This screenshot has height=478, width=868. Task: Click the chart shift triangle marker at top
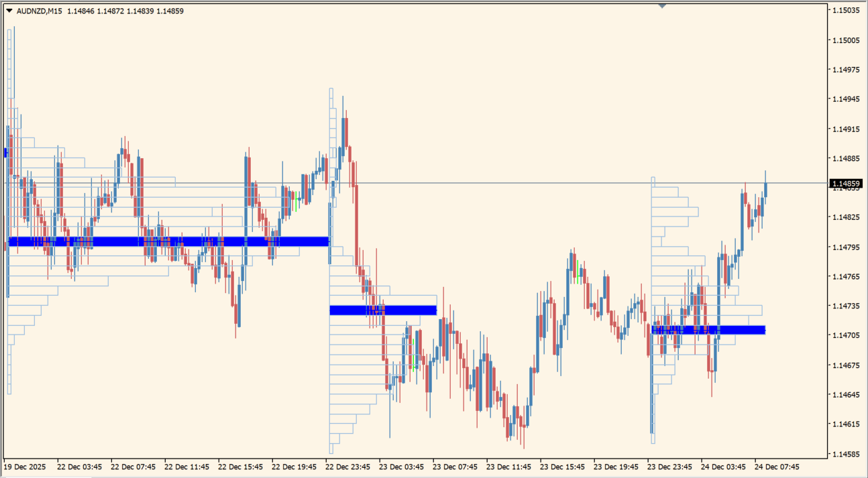tap(662, 6)
